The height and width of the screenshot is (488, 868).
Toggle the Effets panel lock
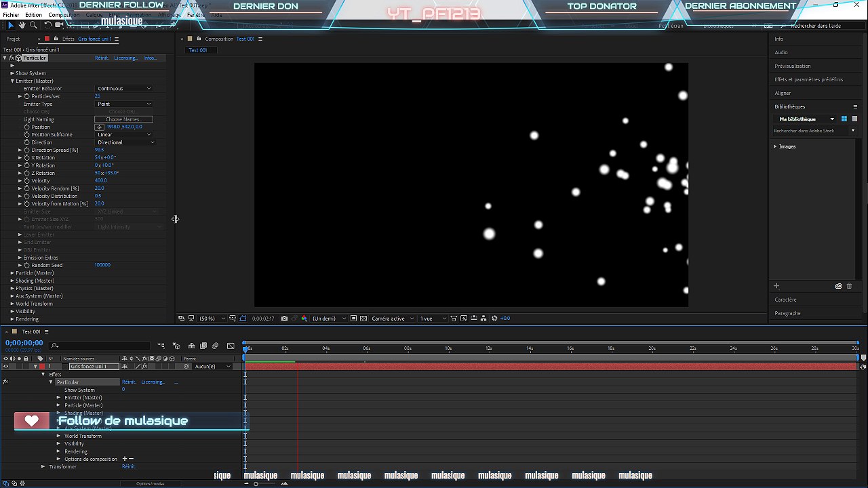click(55, 39)
